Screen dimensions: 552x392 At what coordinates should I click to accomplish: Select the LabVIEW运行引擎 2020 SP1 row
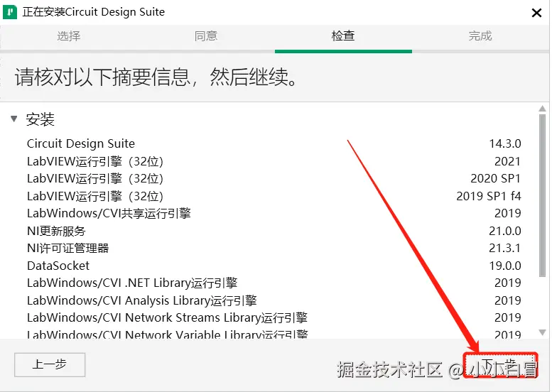[274, 178]
